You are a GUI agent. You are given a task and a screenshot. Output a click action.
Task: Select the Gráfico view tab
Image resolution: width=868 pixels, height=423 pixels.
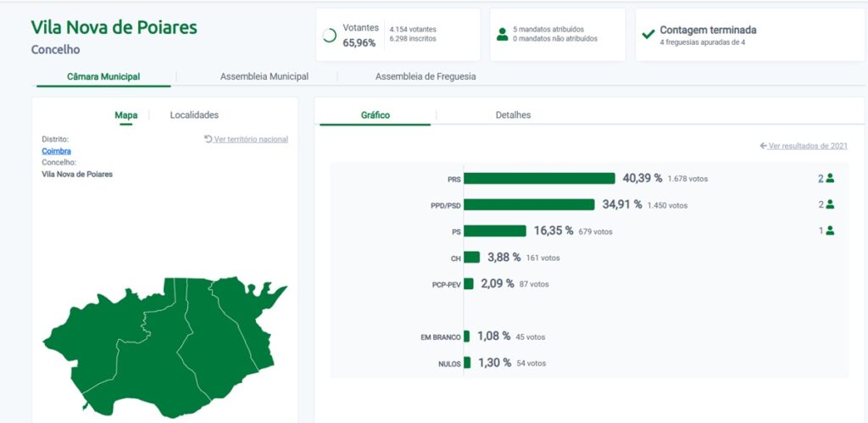point(376,114)
